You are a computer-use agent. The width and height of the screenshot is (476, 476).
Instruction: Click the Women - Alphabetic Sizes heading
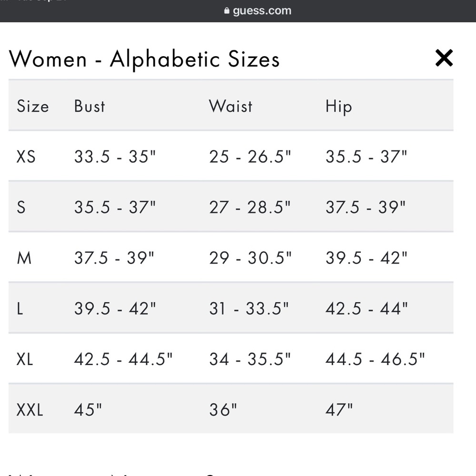click(144, 59)
